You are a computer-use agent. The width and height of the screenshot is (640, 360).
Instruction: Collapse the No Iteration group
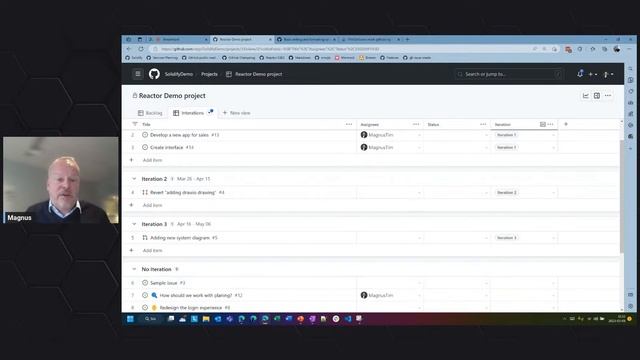(x=134, y=269)
